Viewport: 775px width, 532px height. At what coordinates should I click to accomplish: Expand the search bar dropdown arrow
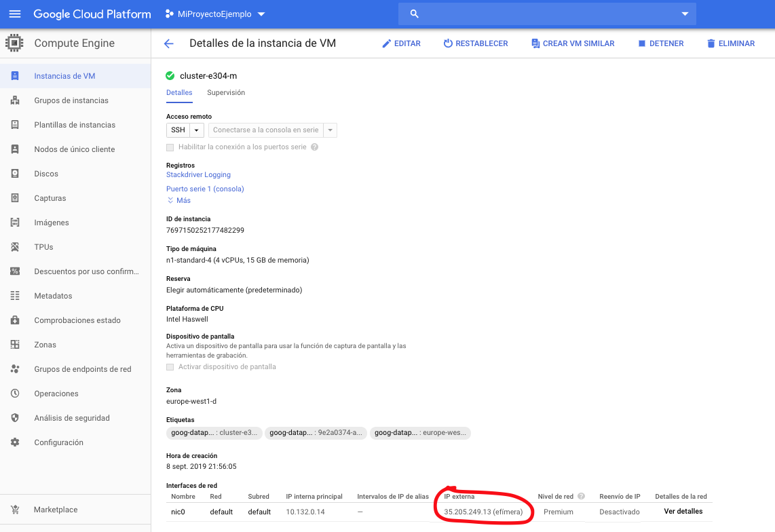point(685,14)
